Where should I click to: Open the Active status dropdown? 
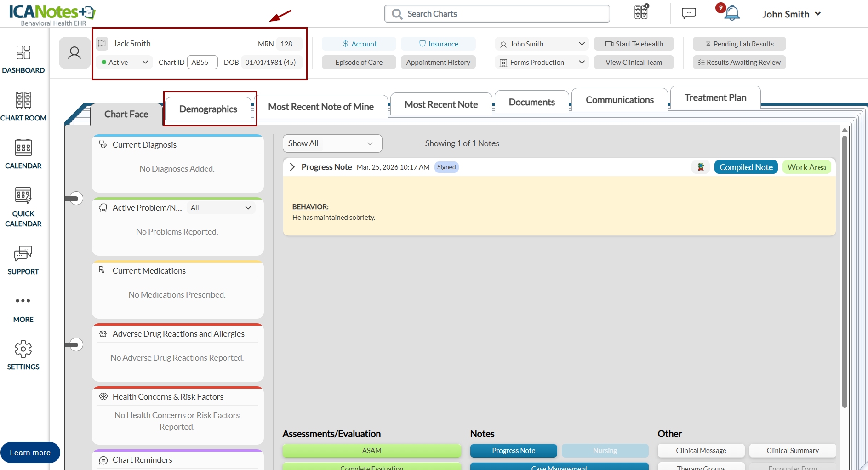point(125,63)
